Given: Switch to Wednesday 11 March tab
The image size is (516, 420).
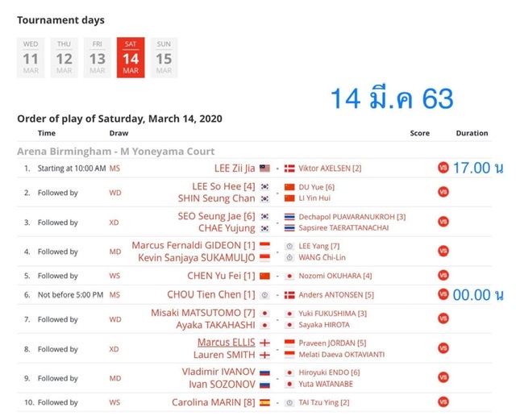Looking at the screenshot, I should point(31,57).
